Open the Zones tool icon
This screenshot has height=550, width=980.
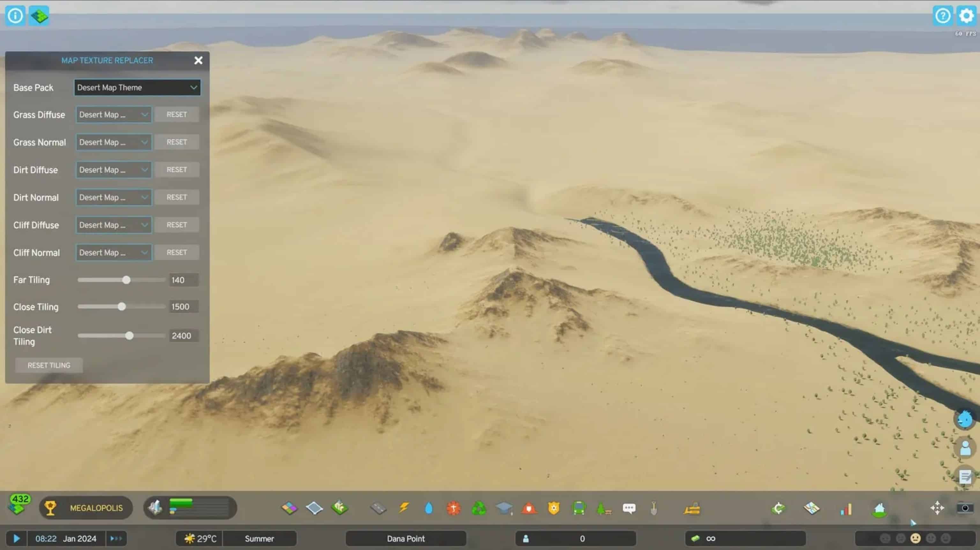click(289, 508)
